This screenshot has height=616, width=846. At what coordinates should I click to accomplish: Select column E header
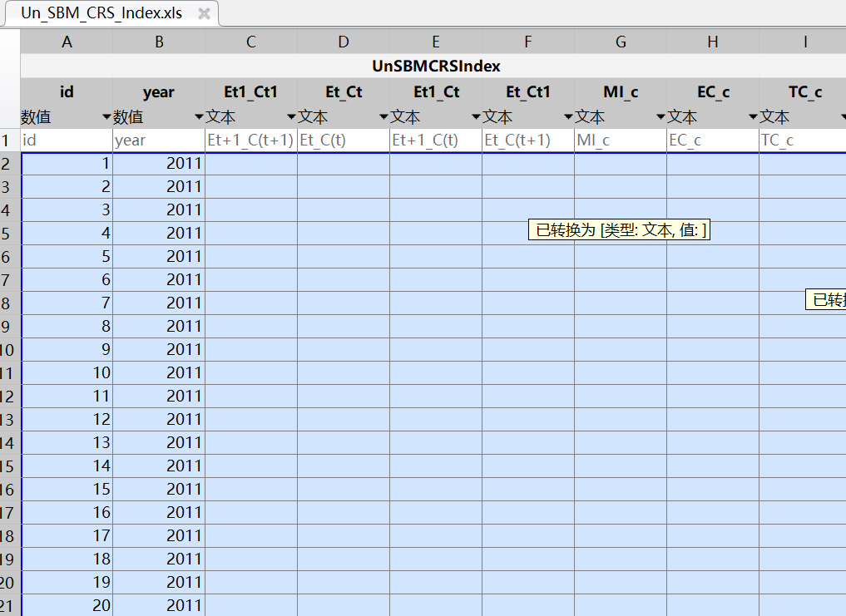coord(436,42)
